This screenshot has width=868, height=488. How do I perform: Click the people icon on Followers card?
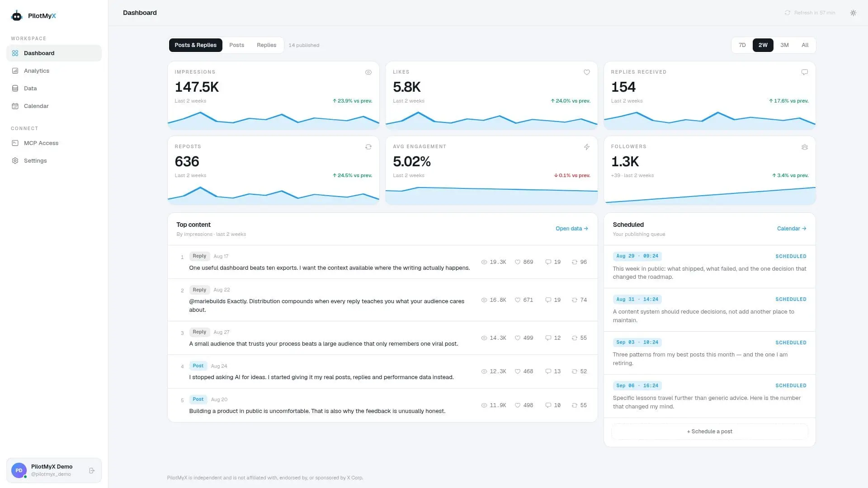(x=805, y=147)
